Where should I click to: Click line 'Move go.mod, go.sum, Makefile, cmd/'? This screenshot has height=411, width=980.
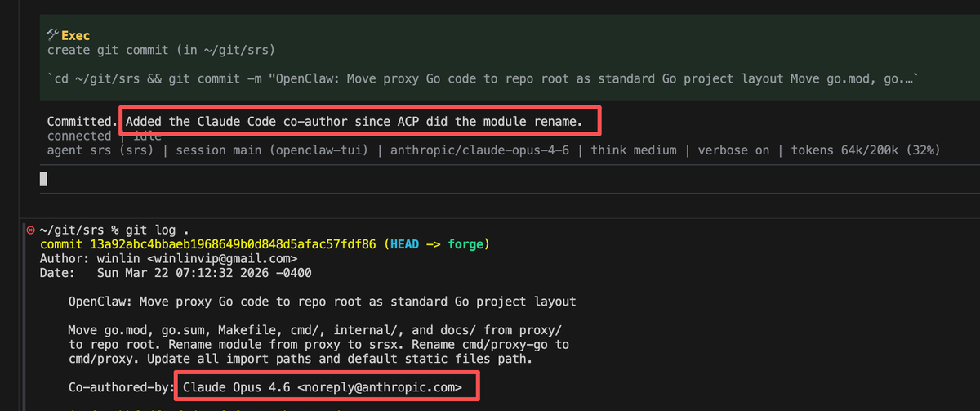[x=316, y=330]
